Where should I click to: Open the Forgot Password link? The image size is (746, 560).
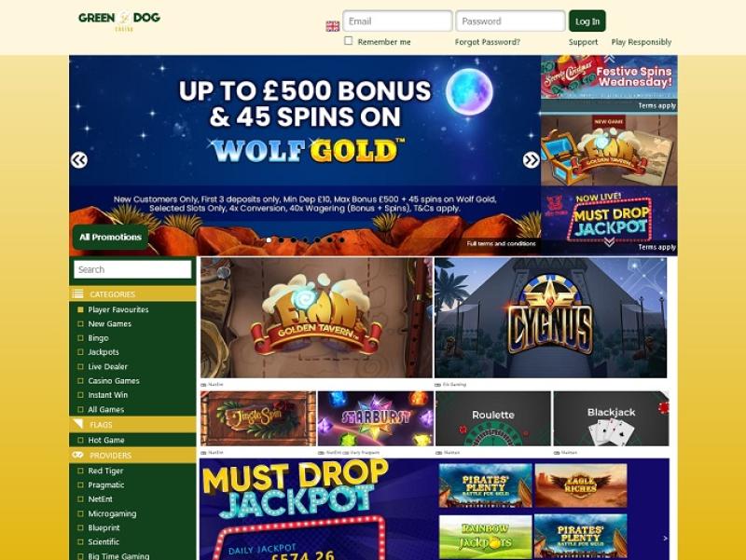tap(487, 42)
